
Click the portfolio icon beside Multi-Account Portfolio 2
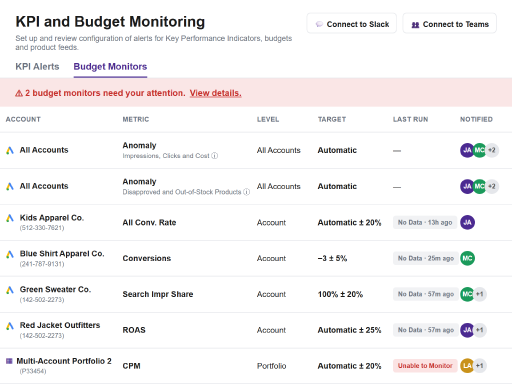[9, 361]
